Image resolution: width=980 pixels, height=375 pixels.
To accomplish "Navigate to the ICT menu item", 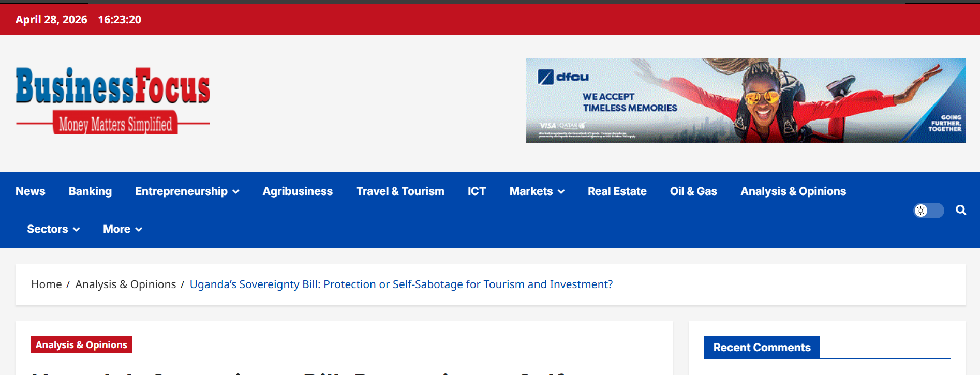I will [x=477, y=191].
